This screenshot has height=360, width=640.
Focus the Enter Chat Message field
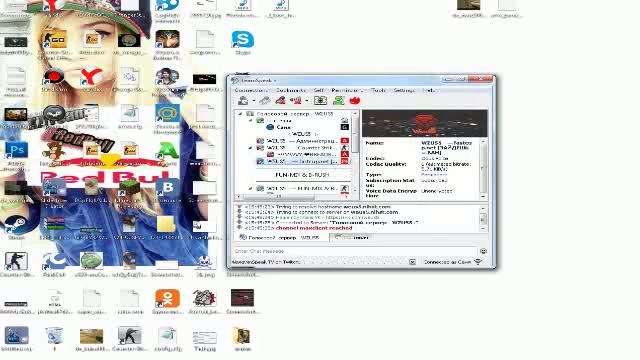355,251
